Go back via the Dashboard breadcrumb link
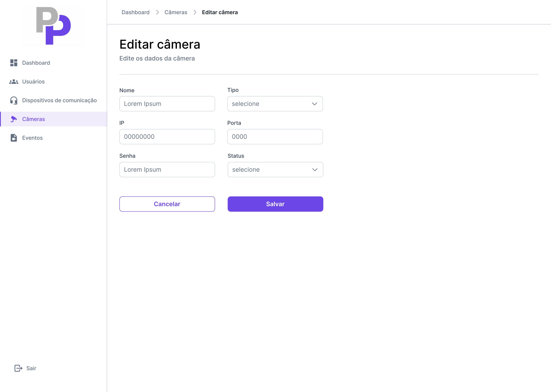 click(x=135, y=12)
